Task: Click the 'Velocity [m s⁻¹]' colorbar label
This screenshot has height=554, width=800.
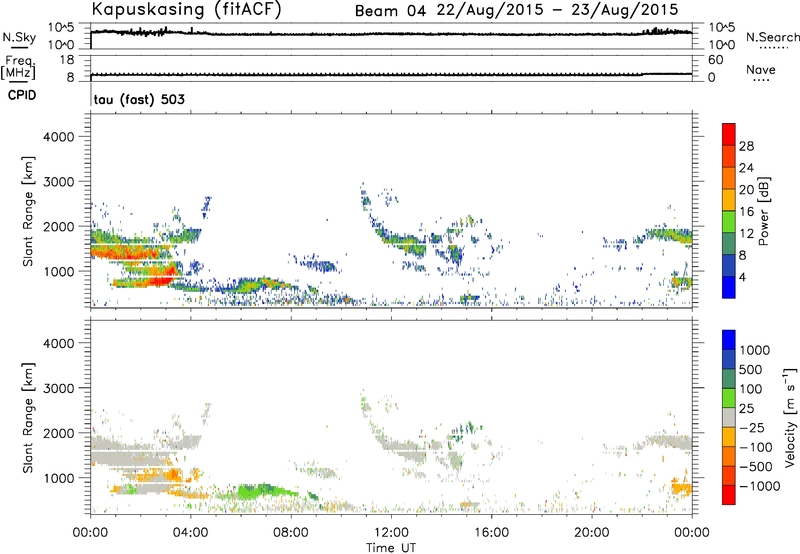Action: (x=790, y=417)
